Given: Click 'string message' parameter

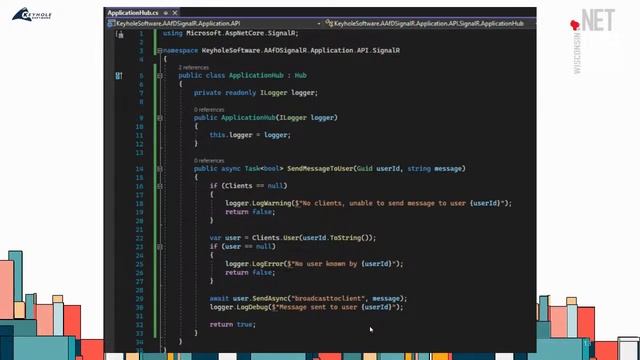Looking at the screenshot, I should pos(435,169).
